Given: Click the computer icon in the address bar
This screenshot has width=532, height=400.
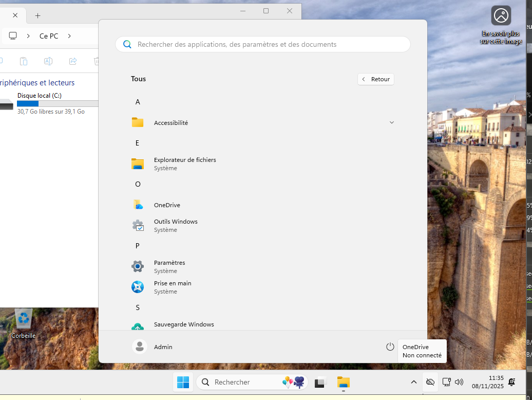Looking at the screenshot, I should coord(13,36).
